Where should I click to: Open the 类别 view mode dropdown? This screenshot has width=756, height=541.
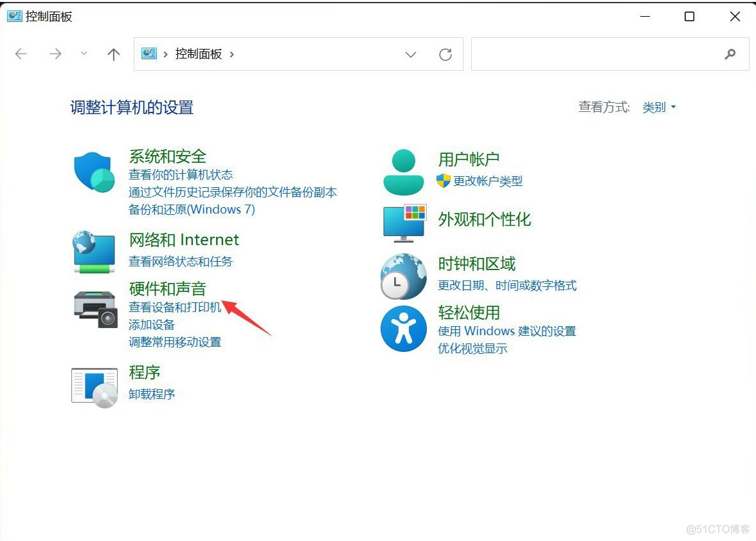(659, 107)
